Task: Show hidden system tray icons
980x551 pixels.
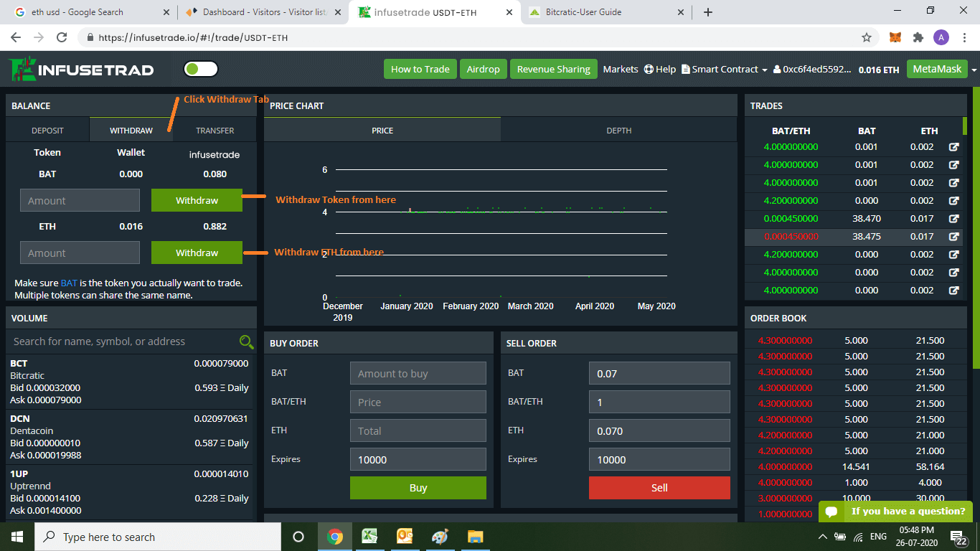Action: (x=822, y=537)
